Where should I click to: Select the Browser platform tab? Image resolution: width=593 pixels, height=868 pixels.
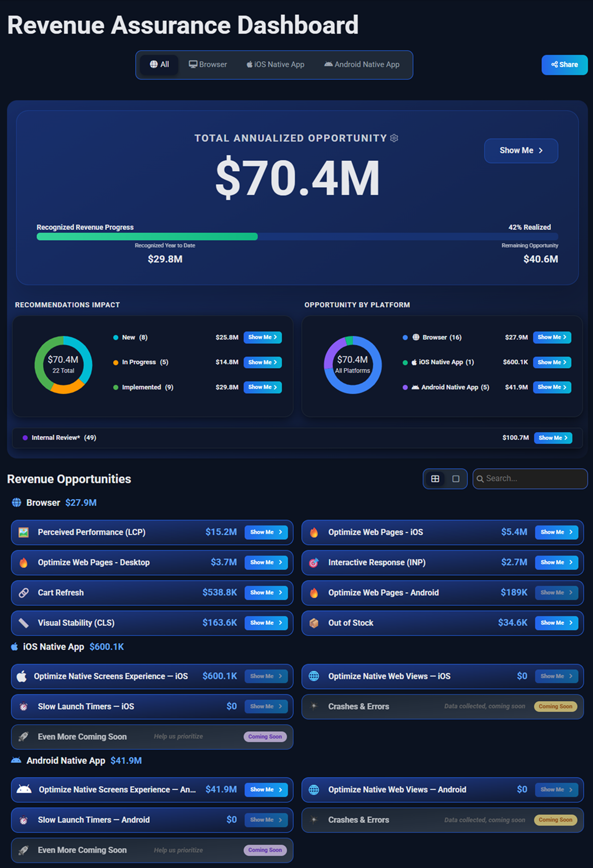208,64
